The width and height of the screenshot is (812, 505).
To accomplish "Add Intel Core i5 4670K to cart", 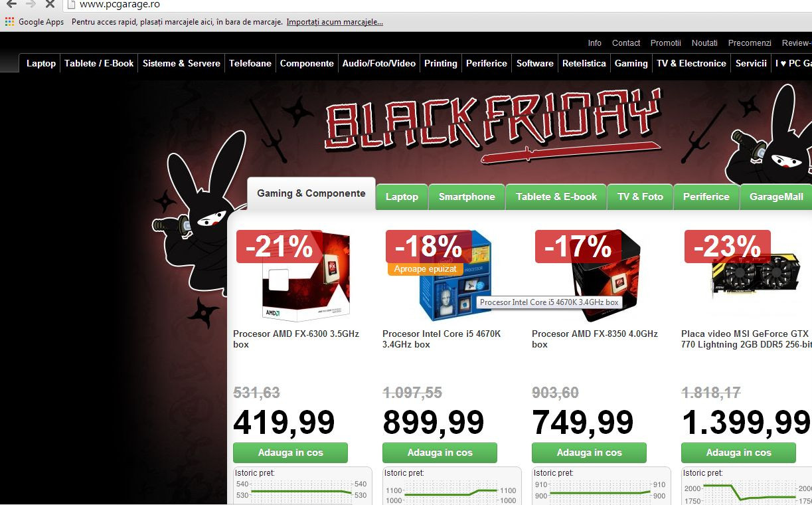I will coord(440,453).
